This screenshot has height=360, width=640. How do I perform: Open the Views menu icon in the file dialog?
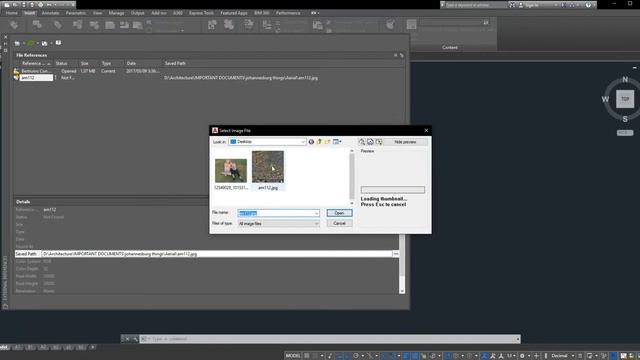click(337, 142)
